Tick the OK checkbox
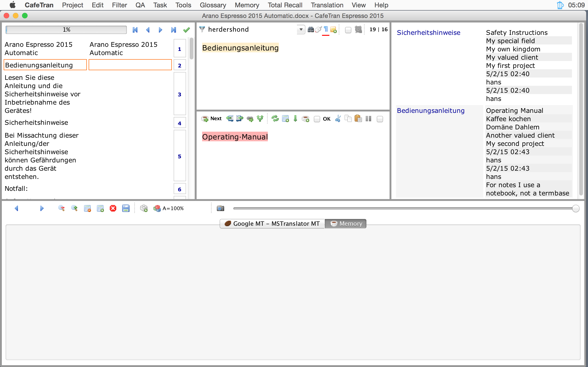This screenshot has height=367, width=588. (x=317, y=119)
